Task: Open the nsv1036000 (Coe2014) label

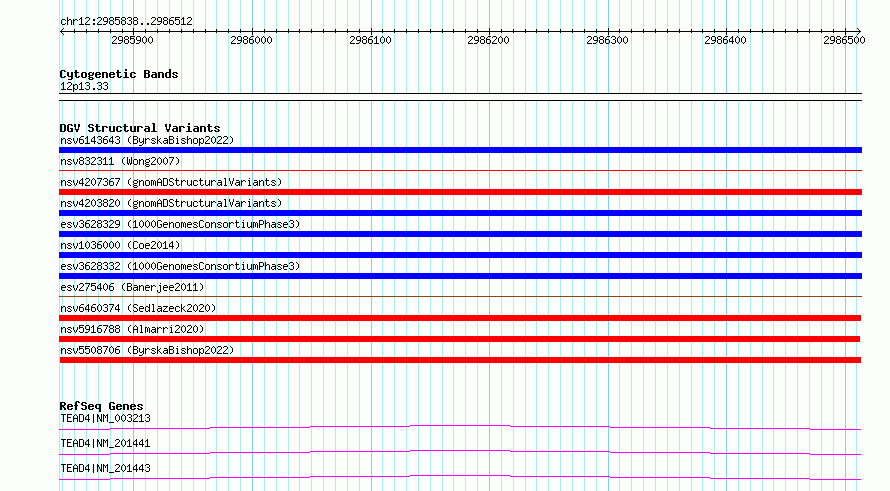Action: 120,245
